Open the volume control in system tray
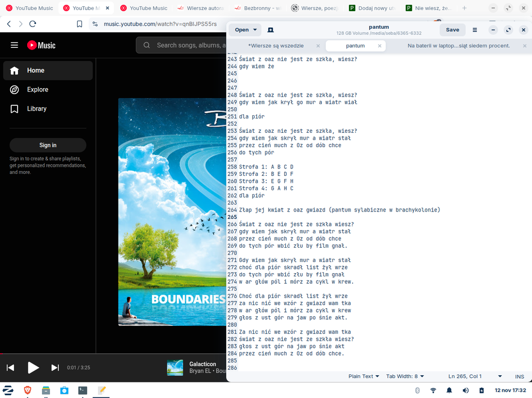This screenshot has width=532, height=398. click(x=465, y=391)
